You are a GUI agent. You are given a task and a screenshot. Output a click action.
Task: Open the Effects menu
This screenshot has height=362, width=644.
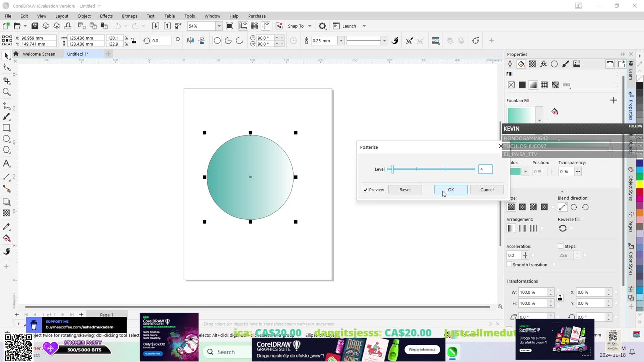[x=106, y=16]
